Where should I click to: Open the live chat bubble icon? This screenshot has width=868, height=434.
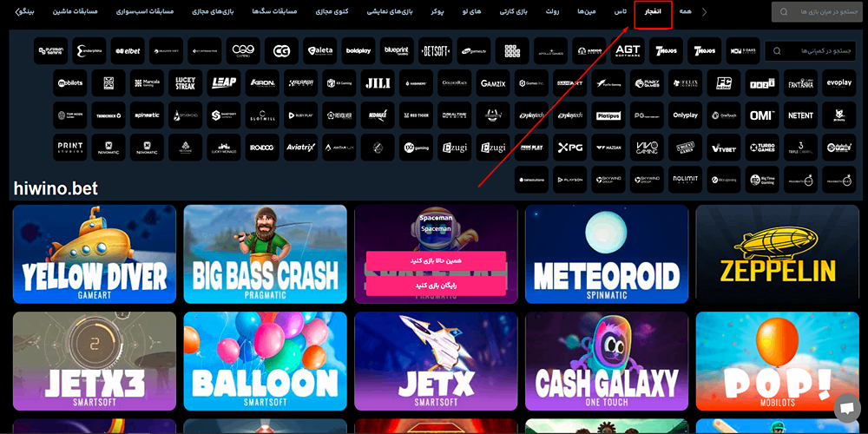(x=845, y=408)
